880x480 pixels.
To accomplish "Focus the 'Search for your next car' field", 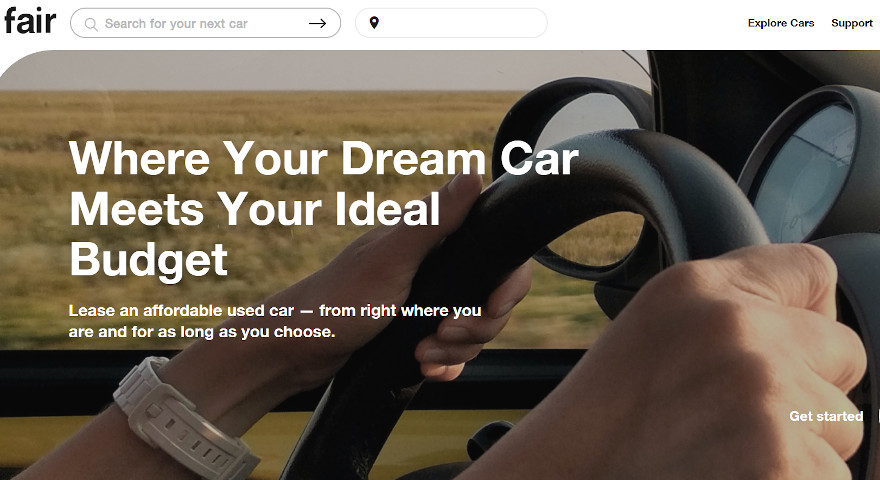I will point(205,23).
